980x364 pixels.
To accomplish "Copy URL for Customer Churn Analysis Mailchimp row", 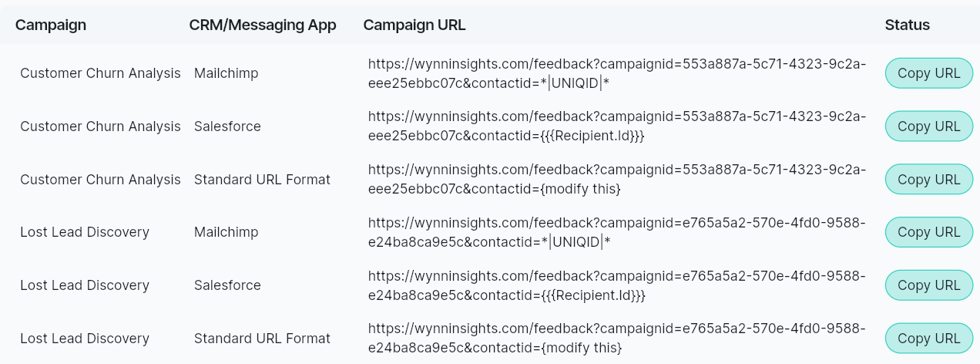I will [928, 74].
